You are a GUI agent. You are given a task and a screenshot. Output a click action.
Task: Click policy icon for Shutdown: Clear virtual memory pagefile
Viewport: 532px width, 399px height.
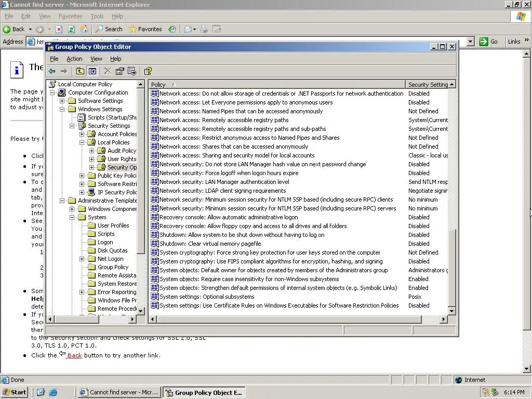click(155, 244)
